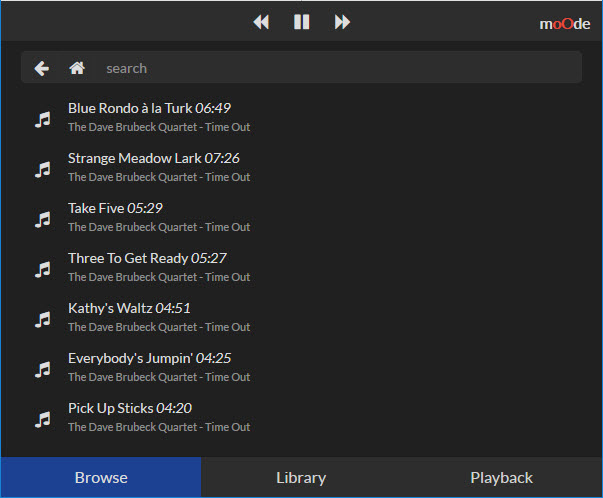The width and height of the screenshot is (603, 498).
Task: Click music note icon beside Kathy's Waltz
Action: pos(43,319)
